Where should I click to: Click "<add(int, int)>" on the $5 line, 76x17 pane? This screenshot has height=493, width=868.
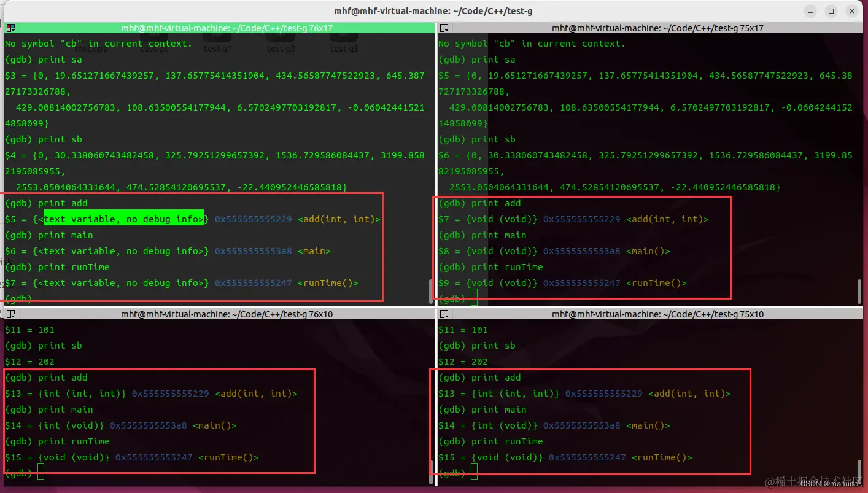click(x=339, y=219)
